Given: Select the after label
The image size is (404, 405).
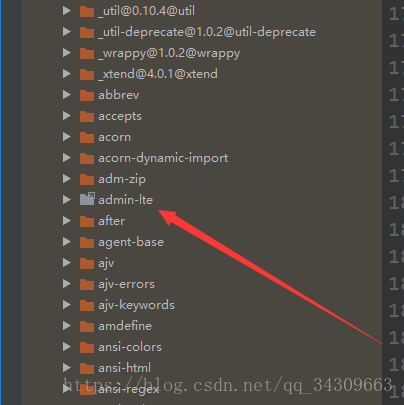Looking at the screenshot, I should pos(112,221).
